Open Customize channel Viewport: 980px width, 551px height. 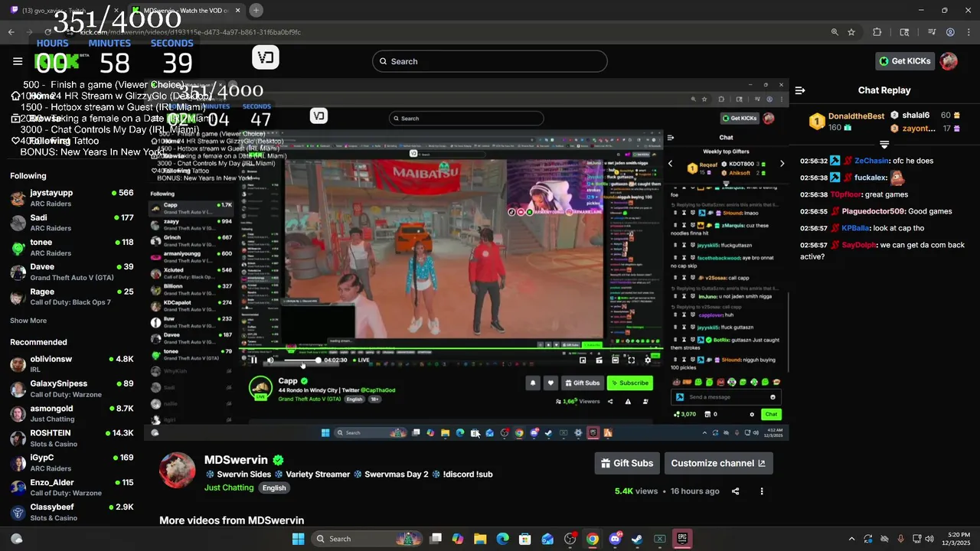point(717,463)
